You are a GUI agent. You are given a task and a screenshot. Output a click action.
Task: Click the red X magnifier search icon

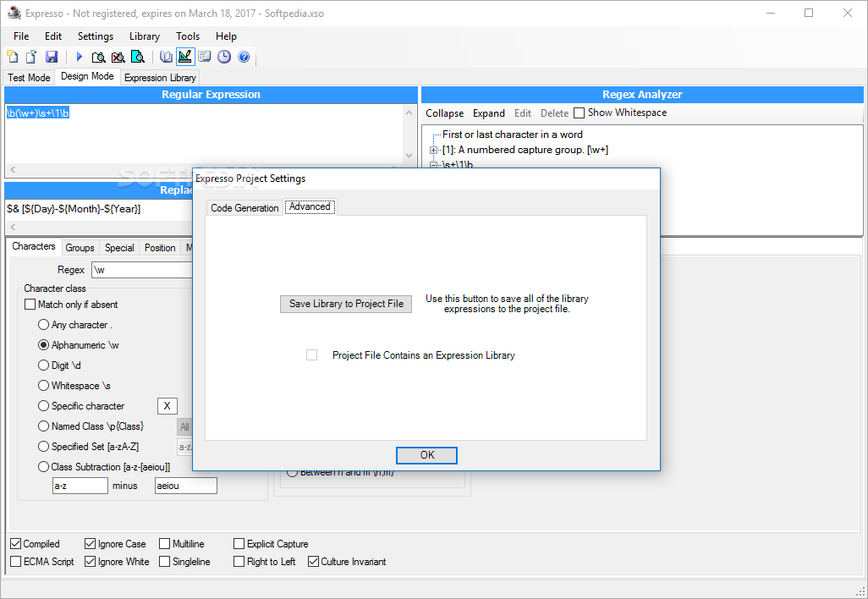coord(118,57)
